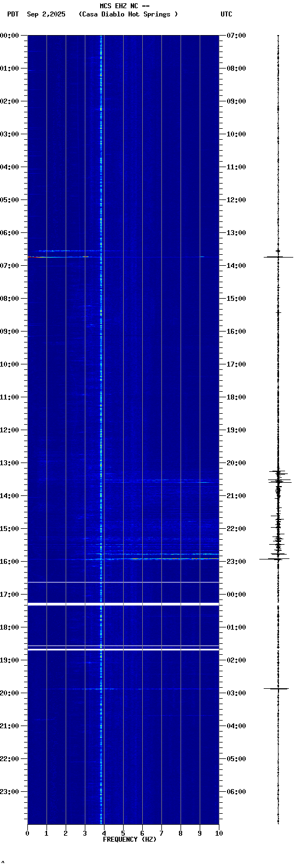The width and height of the screenshot is (302, 868).
Task: Click UTC time label '02:00'
Action: [x=236, y=660]
